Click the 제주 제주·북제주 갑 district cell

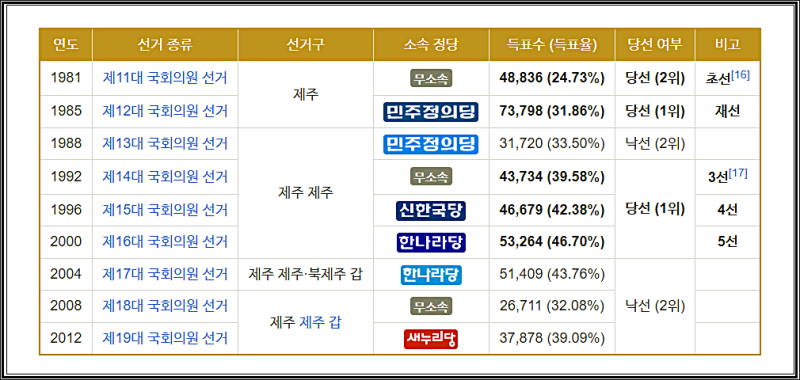click(x=306, y=274)
